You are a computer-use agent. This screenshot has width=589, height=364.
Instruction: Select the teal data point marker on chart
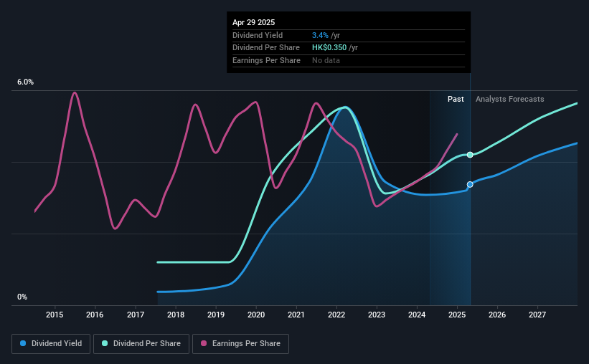coord(470,155)
